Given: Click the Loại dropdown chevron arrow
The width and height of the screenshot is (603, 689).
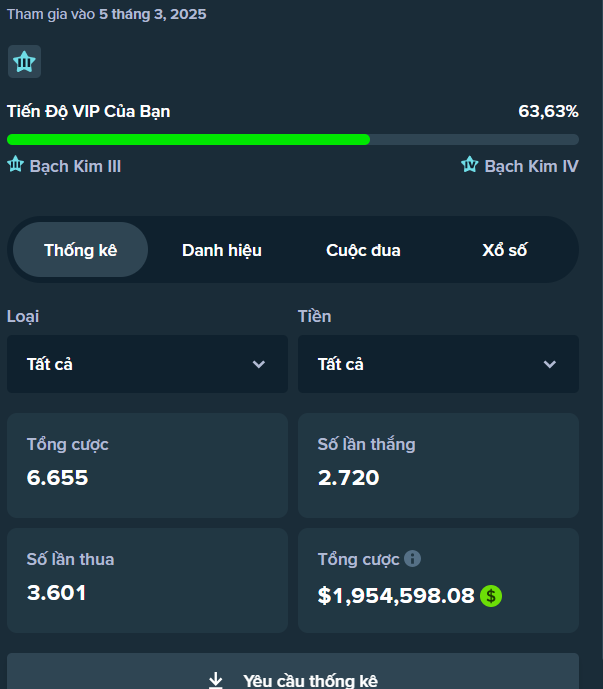Looking at the screenshot, I should 259,364.
